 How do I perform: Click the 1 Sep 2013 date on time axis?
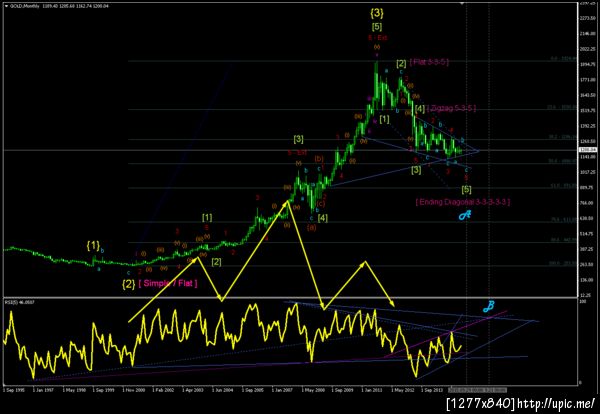pyautogui.click(x=432, y=390)
